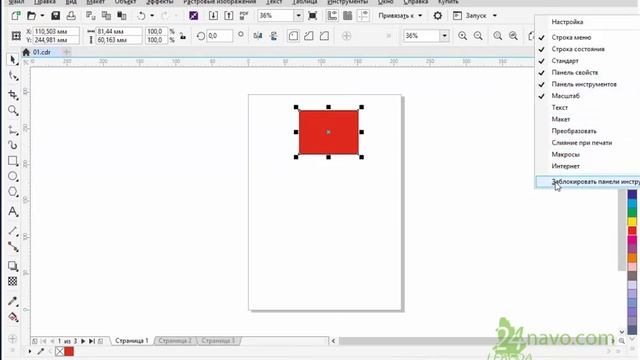The width and height of the screenshot is (640, 360).
Task: Select the Rectangle tool in the toolbox
Action: [13, 161]
